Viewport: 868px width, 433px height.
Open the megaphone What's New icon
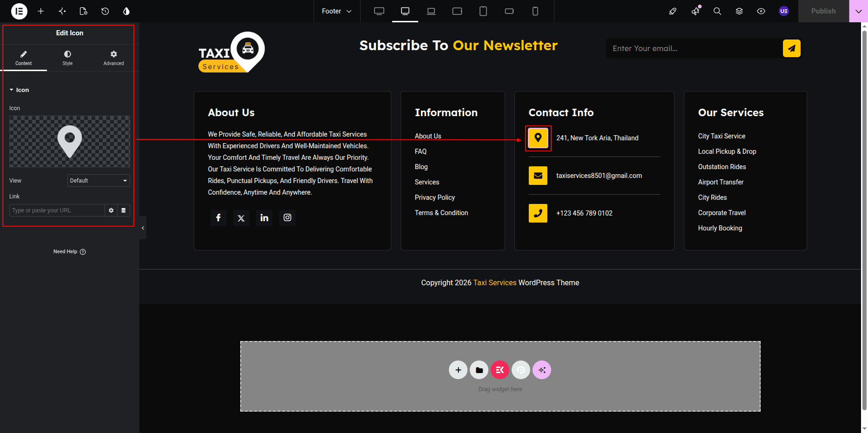pyautogui.click(x=696, y=11)
